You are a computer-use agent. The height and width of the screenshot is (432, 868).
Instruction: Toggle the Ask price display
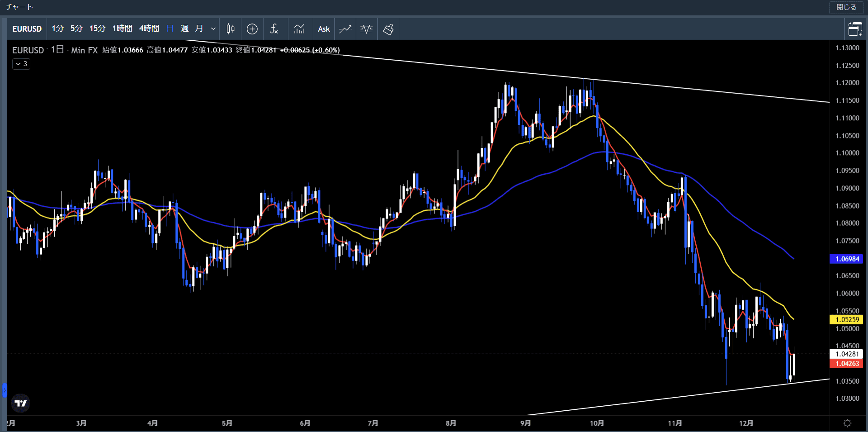pos(324,29)
